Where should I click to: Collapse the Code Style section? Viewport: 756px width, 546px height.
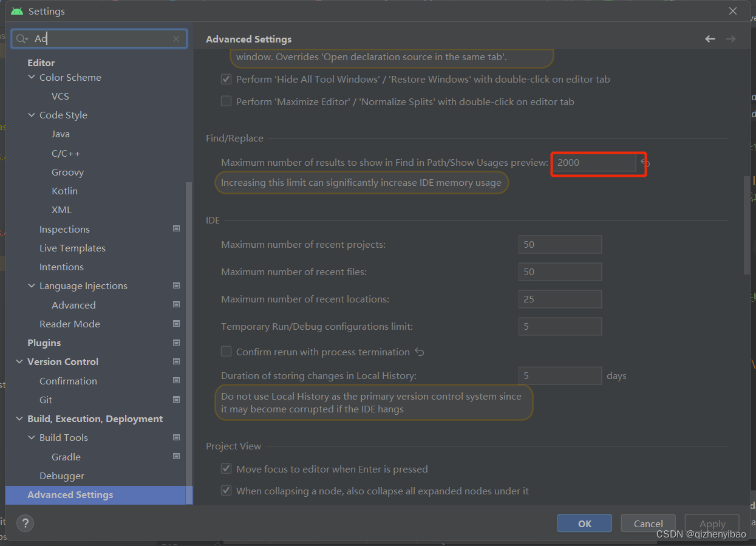pyautogui.click(x=32, y=115)
